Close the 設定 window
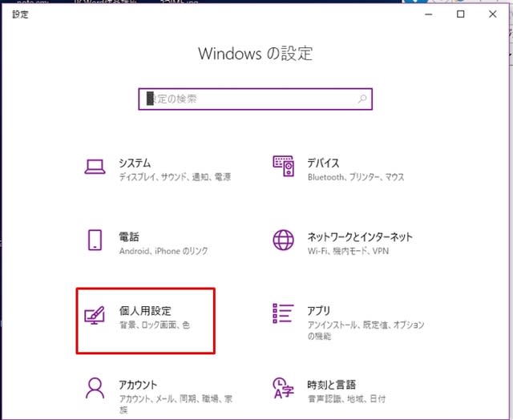This screenshot has width=513, height=420. point(493,14)
